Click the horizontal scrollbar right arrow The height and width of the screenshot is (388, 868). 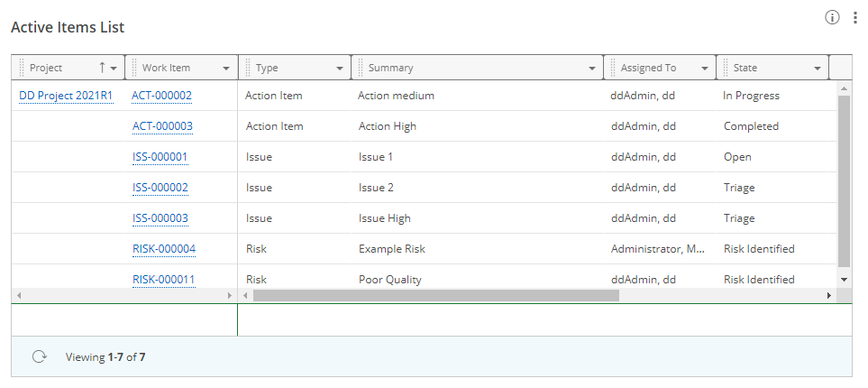[x=829, y=295]
